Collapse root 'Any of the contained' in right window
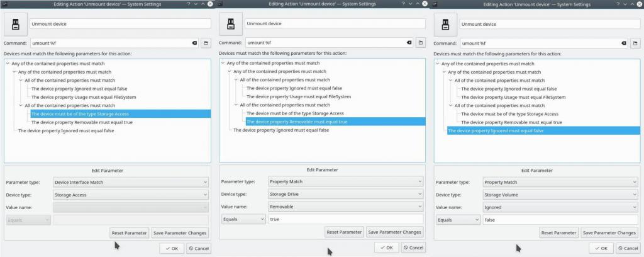The image size is (644, 257). (438, 64)
